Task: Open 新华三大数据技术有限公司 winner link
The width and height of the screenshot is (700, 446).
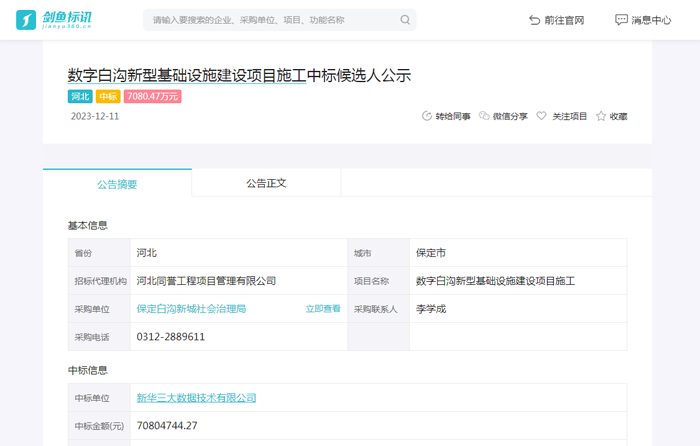Action: (x=196, y=398)
